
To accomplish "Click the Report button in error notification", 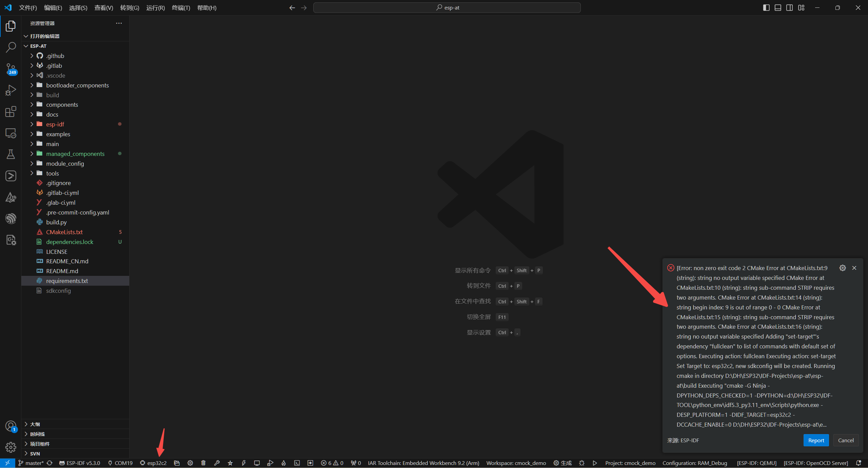I will (x=816, y=441).
